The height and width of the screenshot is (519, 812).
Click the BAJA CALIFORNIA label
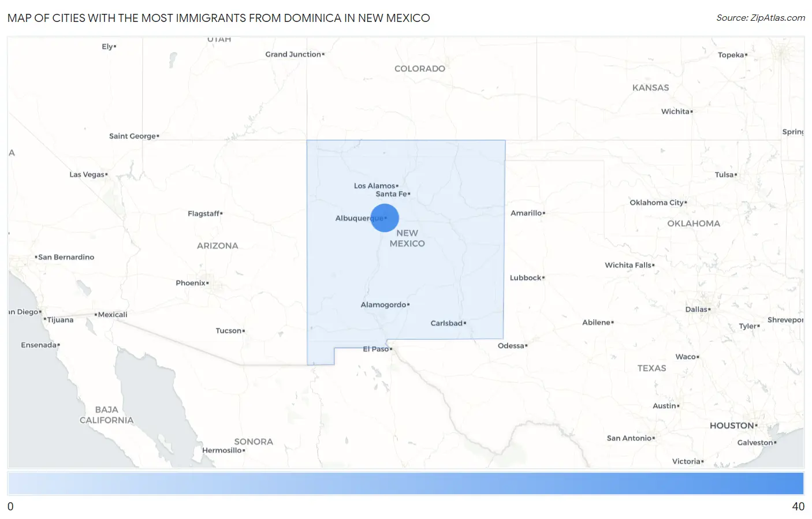[x=107, y=415]
